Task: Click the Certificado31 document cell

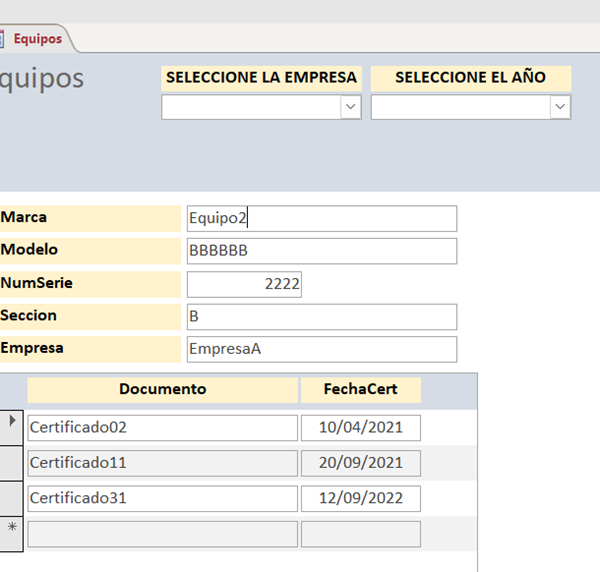Action: (x=162, y=498)
